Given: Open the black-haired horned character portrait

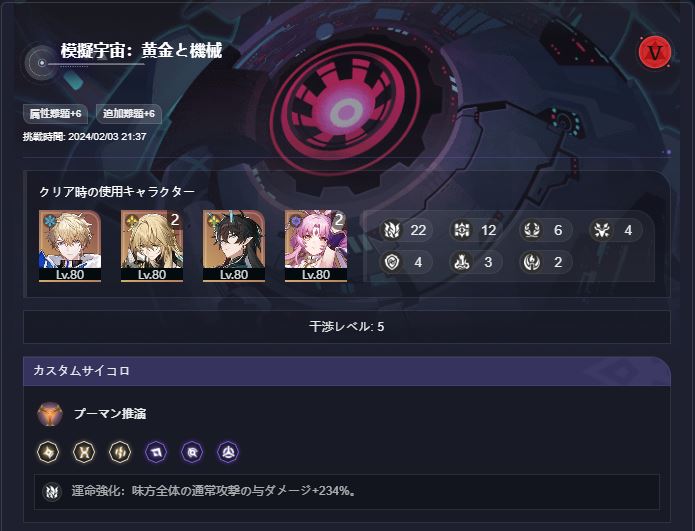Looking at the screenshot, I should coord(234,246).
